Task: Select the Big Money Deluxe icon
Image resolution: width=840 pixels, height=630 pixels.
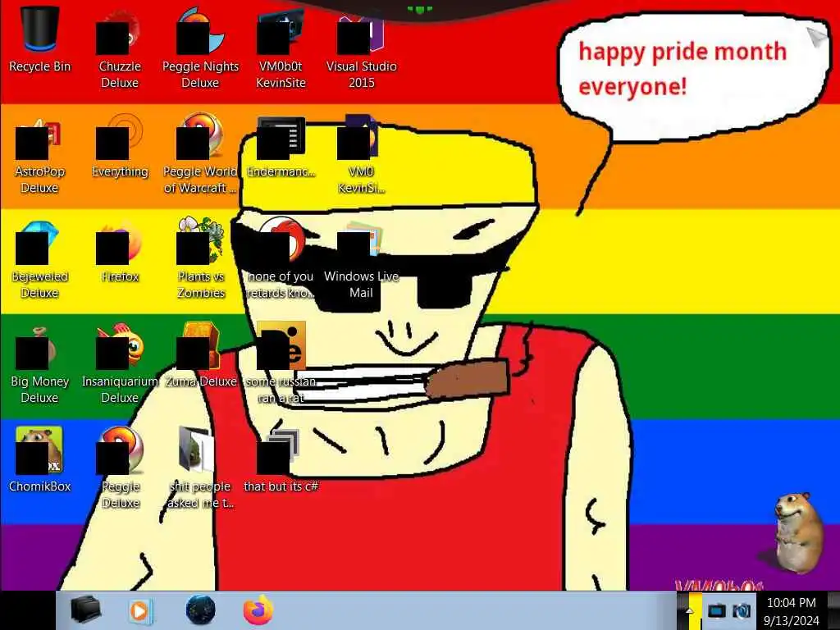Action: click(x=39, y=364)
